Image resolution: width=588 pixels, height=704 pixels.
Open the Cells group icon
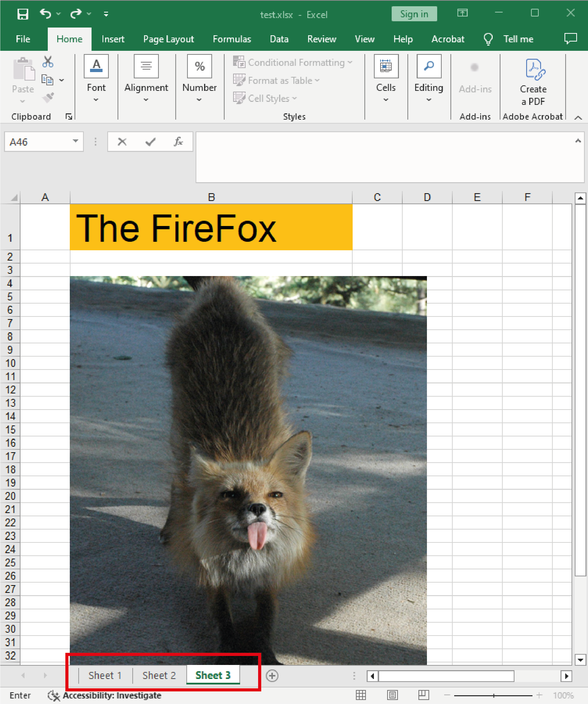(x=386, y=66)
